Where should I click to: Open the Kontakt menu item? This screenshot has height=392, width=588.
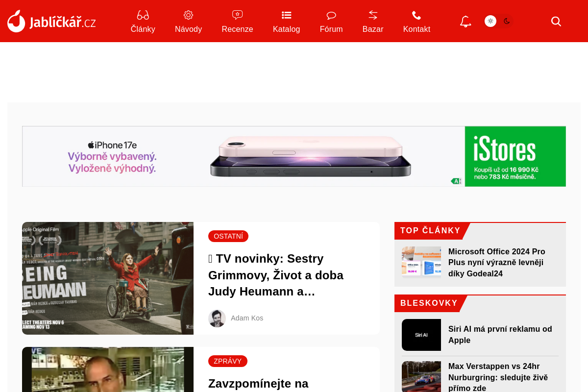point(416,29)
